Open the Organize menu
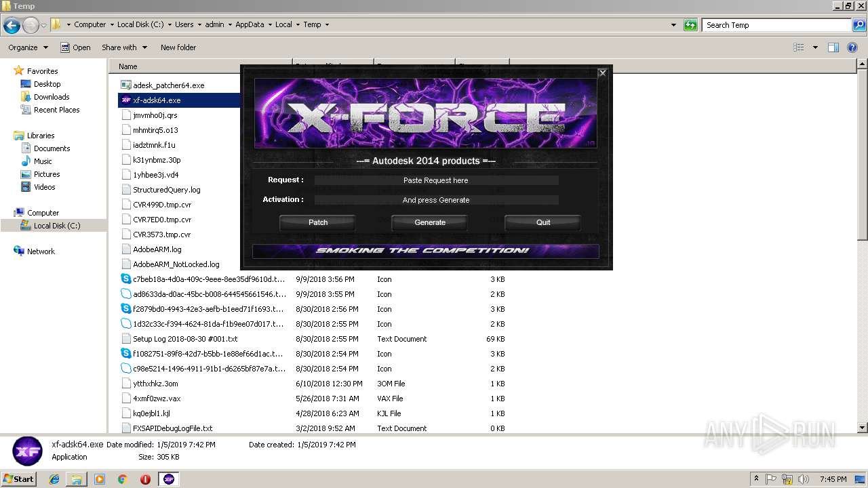This screenshot has height=488, width=868. coord(28,47)
